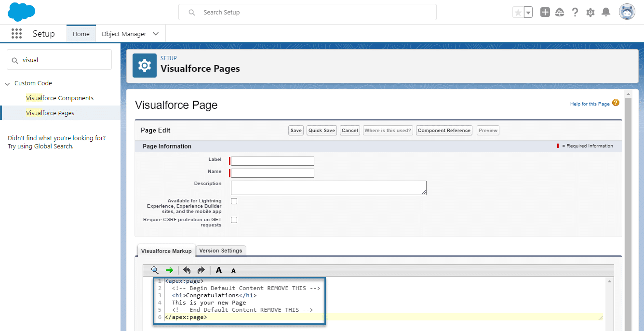This screenshot has width=644, height=331.
Task: Increase editor font size with large A icon
Action: 218,270
